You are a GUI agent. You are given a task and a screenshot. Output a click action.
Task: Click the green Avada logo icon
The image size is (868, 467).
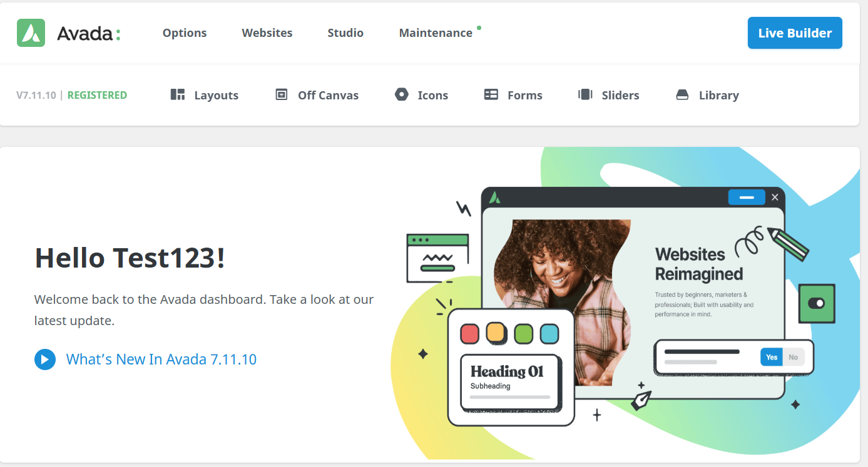coord(31,33)
